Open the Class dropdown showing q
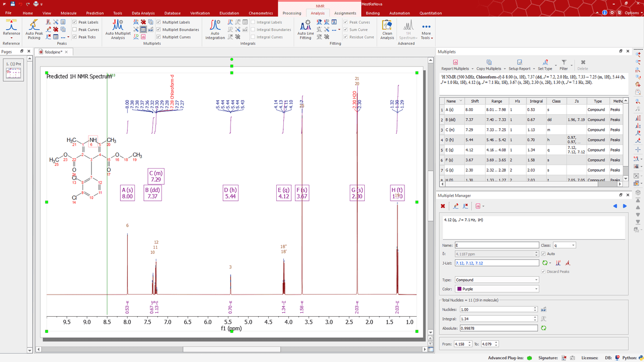The height and width of the screenshot is (362, 644). click(564, 245)
